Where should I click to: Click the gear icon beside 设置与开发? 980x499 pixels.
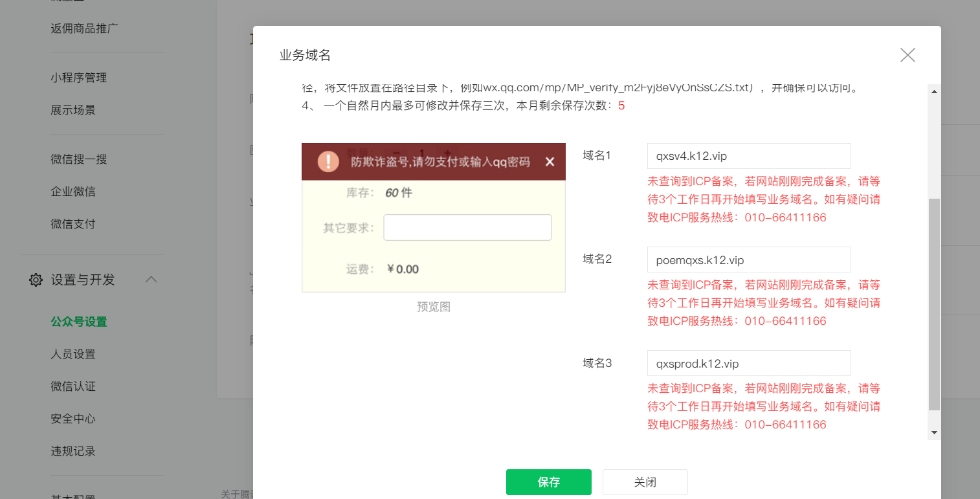(x=36, y=280)
